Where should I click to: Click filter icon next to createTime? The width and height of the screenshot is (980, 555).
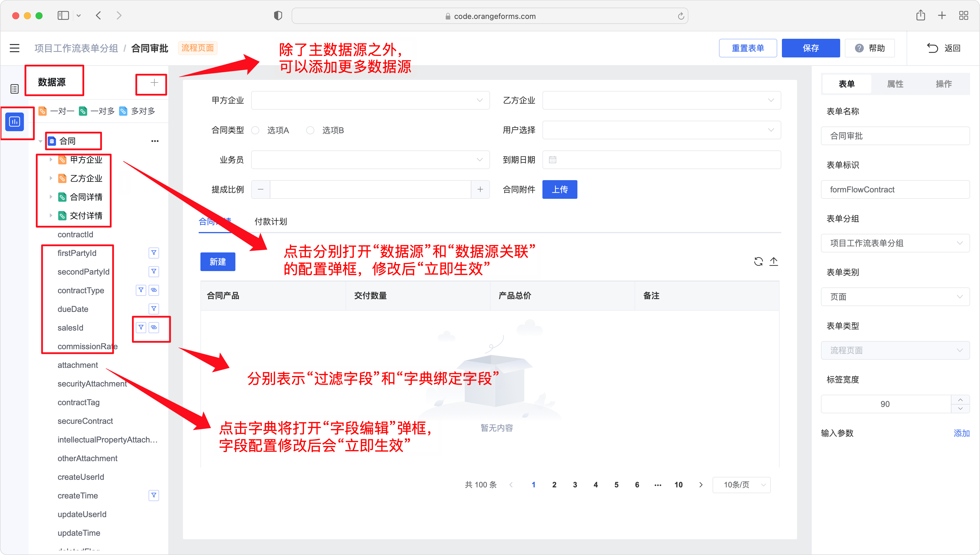pyautogui.click(x=154, y=496)
